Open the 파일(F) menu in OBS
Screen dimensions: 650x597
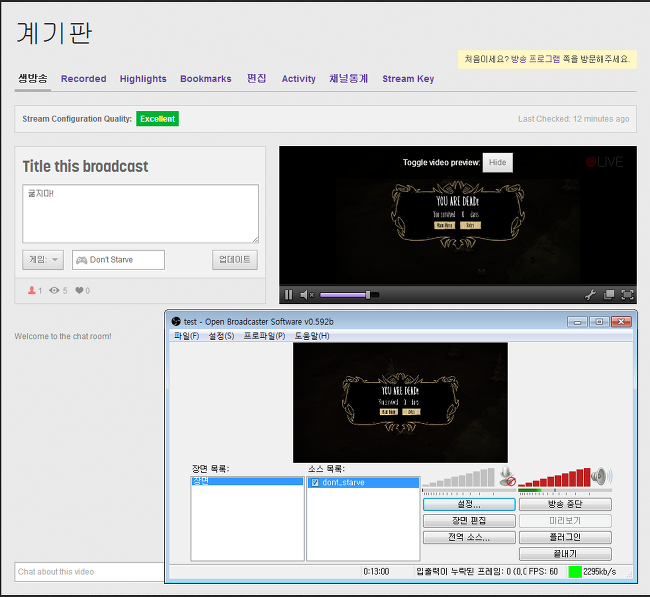click(x=187, y=336)
